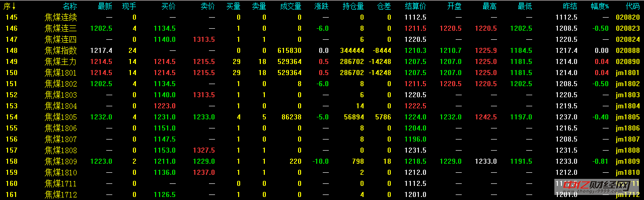Click the 昨结 column header
Screen dimensions: 644x200
click(x=570, y=6)
